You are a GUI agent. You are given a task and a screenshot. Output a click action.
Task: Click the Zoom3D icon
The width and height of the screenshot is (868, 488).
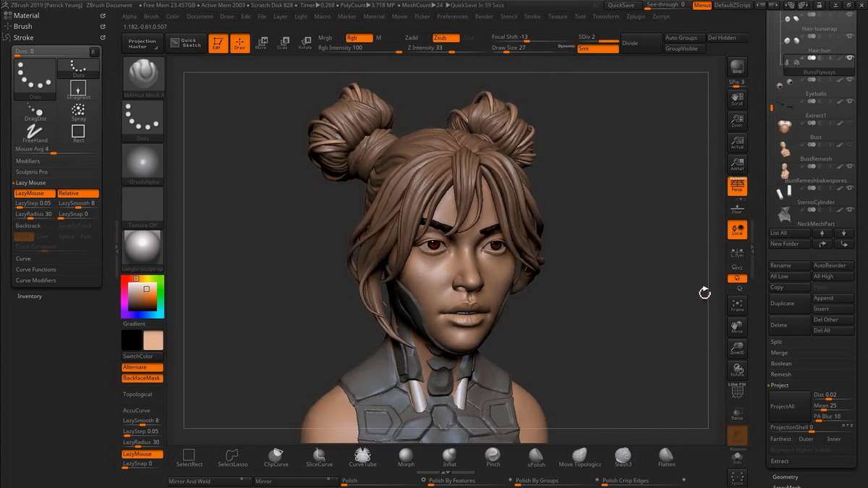(737, 348)
